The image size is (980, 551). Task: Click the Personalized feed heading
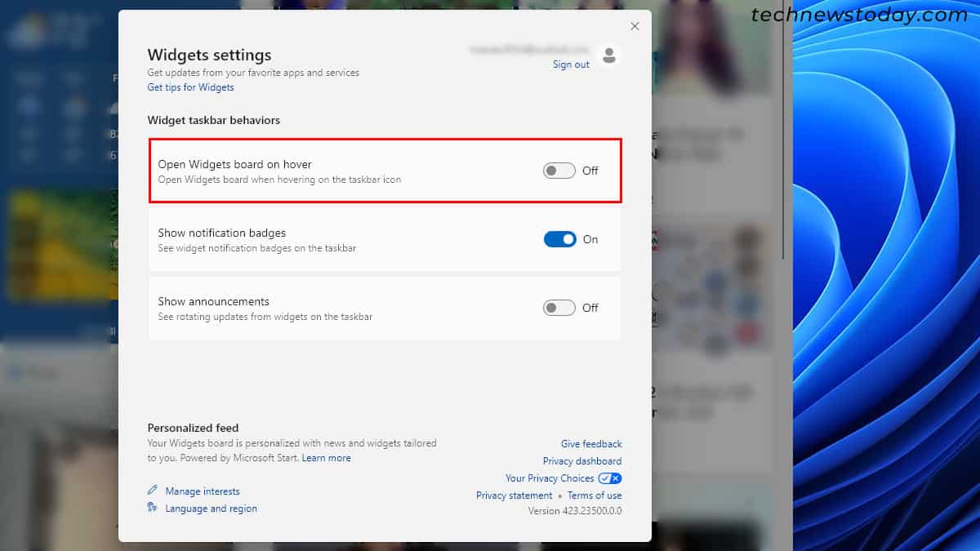tap(193, 428)
